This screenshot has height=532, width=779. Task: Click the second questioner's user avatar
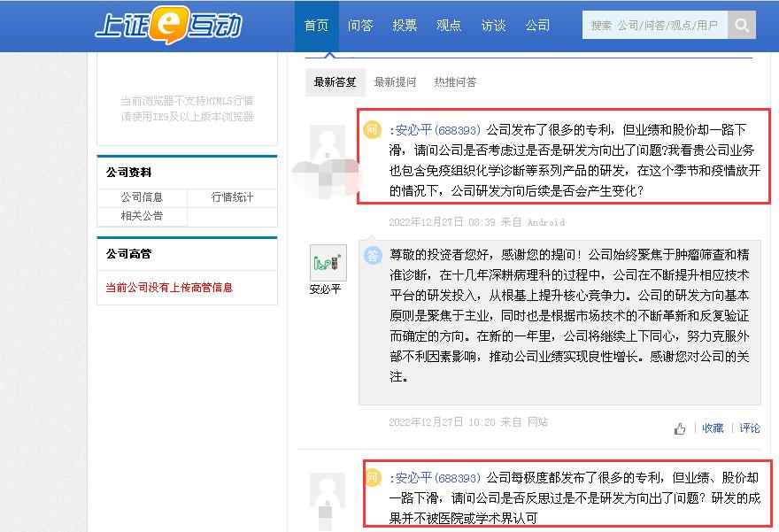[328, 492]
